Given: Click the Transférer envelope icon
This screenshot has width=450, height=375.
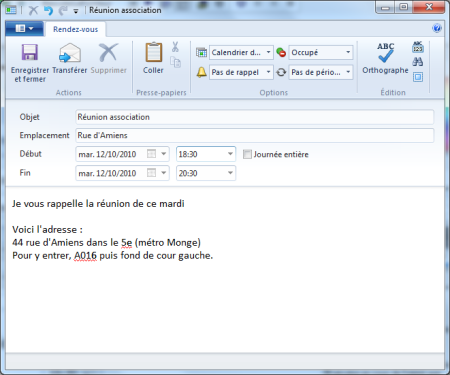Looking at the screenshot, I should coord(70,53).
